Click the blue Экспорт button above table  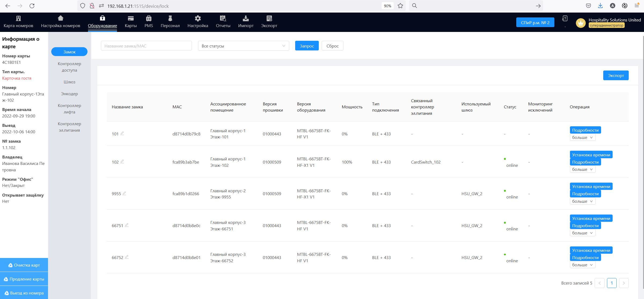pos(616,76)
